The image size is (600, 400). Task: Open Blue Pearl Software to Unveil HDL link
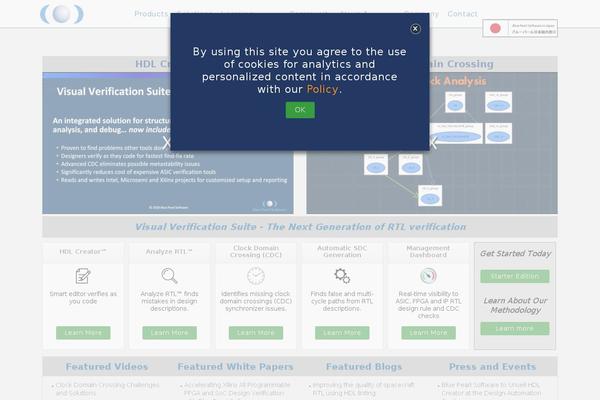tap(491, 389)
